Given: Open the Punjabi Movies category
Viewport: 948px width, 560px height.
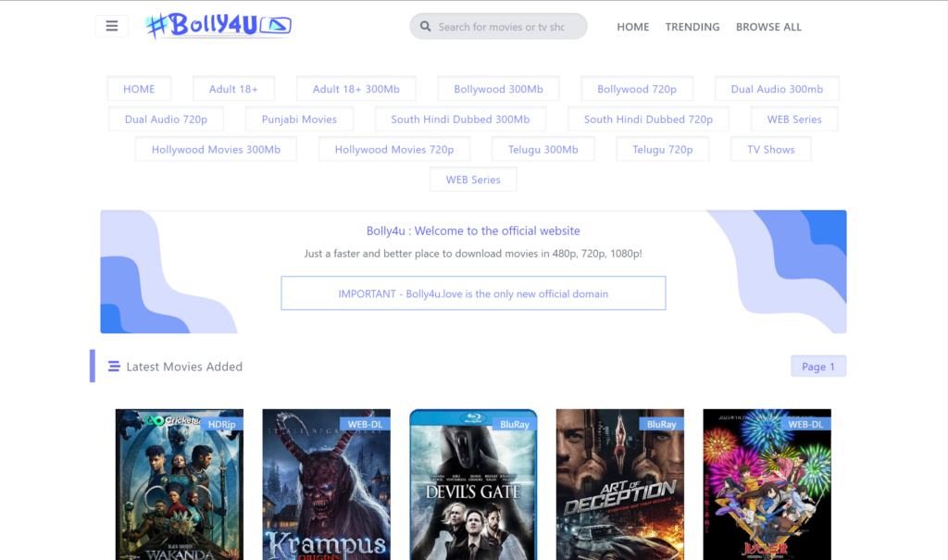Looking at the screenshot, I should tap(299, 119).
